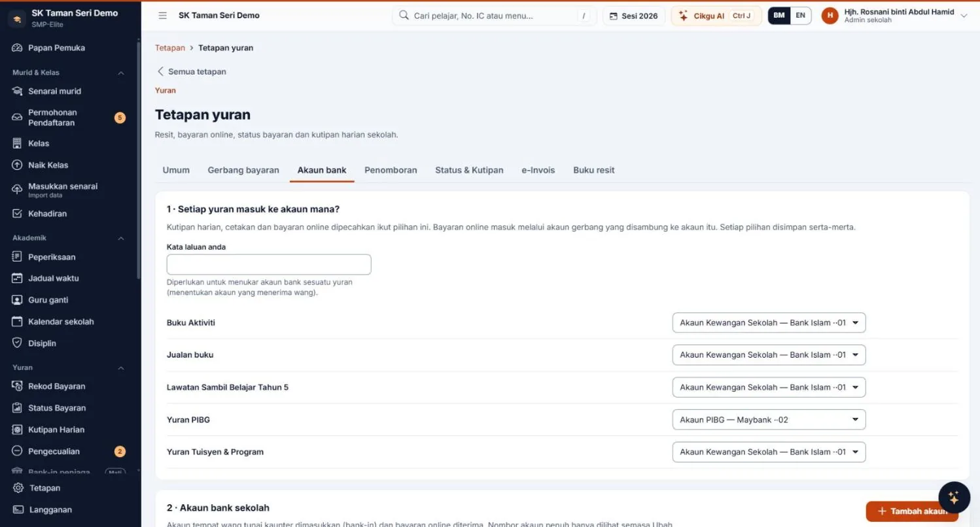Click the hamburger menu icon in header

point(163,16)
